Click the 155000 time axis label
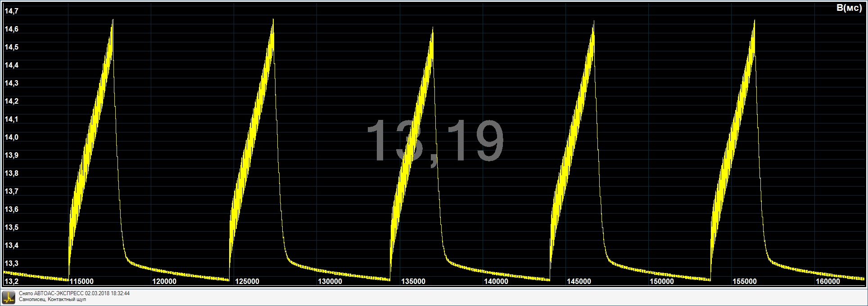 click(x=744, y=282)
